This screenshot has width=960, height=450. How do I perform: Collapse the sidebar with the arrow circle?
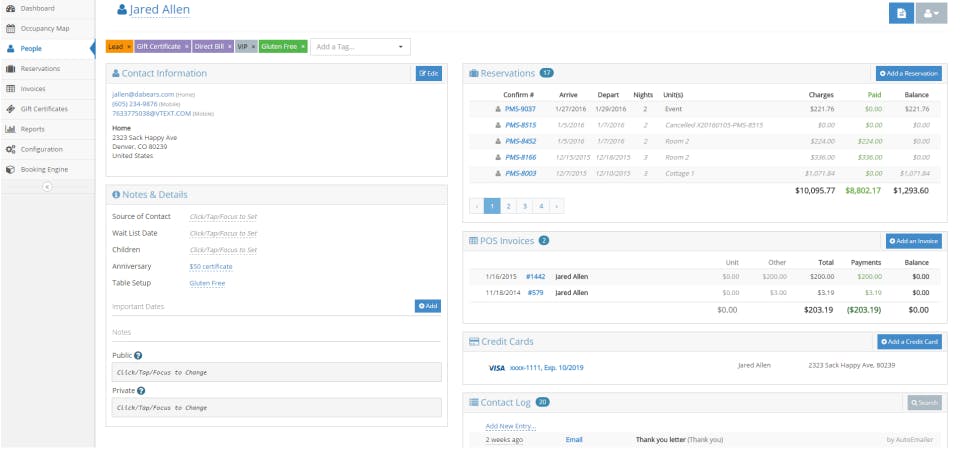47,187
